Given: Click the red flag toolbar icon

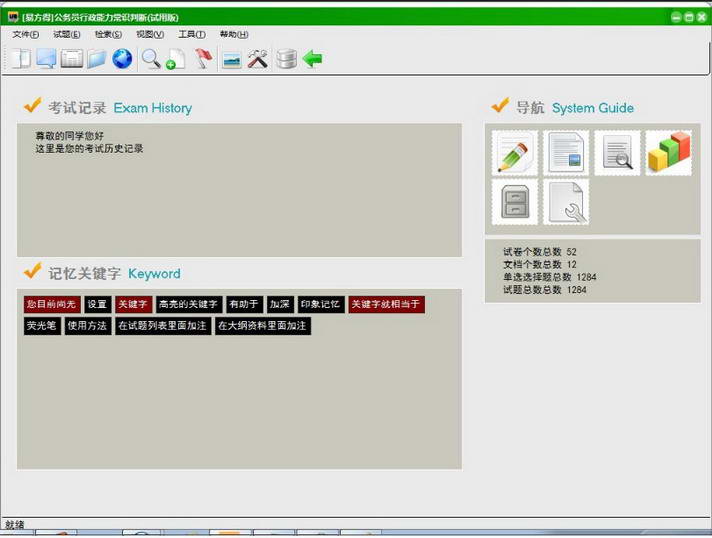Looking at the screenshot, I should [204, 59].
